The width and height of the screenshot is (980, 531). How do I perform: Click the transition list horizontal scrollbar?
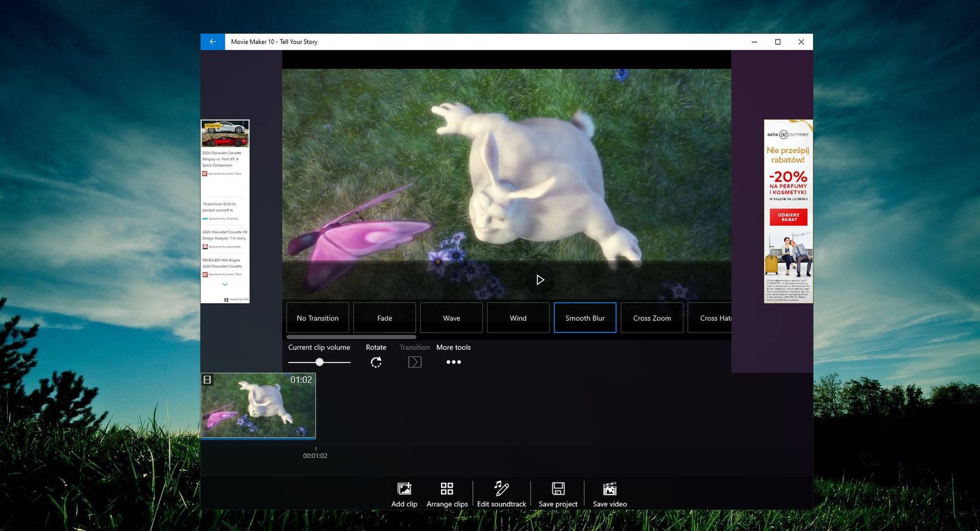(351, 337)
